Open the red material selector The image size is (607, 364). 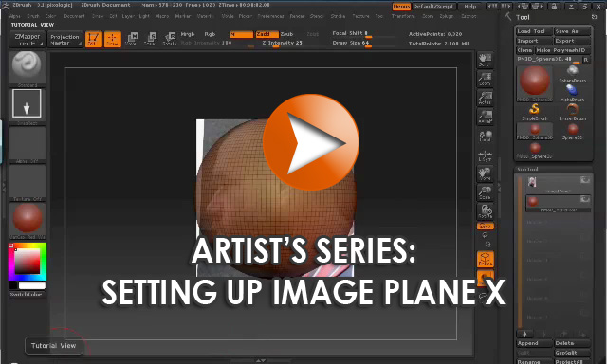28,221
